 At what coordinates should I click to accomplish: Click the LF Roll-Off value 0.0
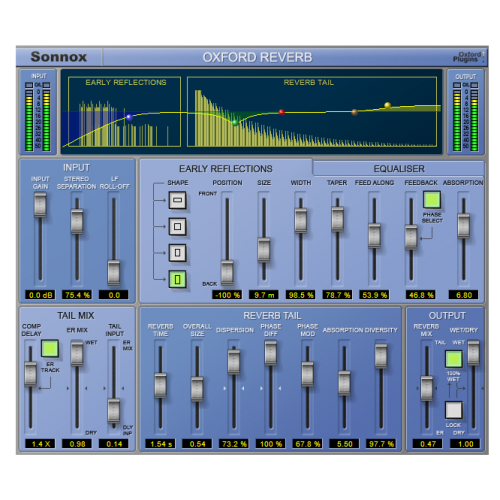tap(114, 295)
